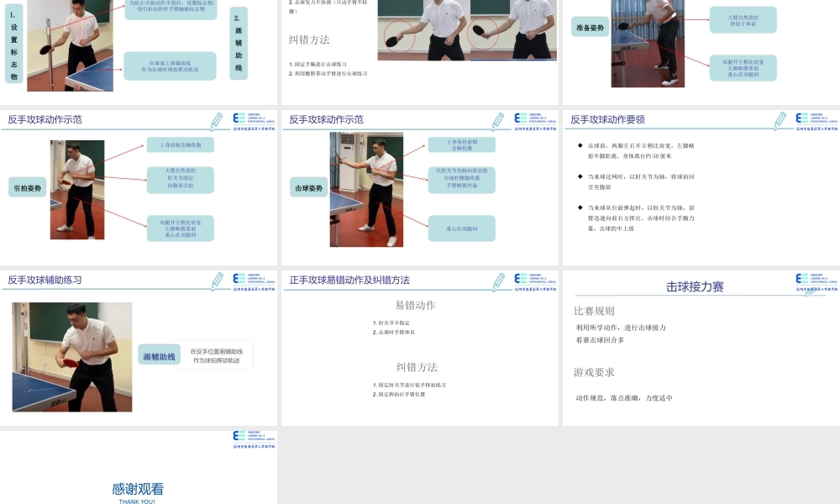This screenshot has height=504, width=840.
Task: Expand the 重心在两脚间 callout
Action: coord(464,228)
